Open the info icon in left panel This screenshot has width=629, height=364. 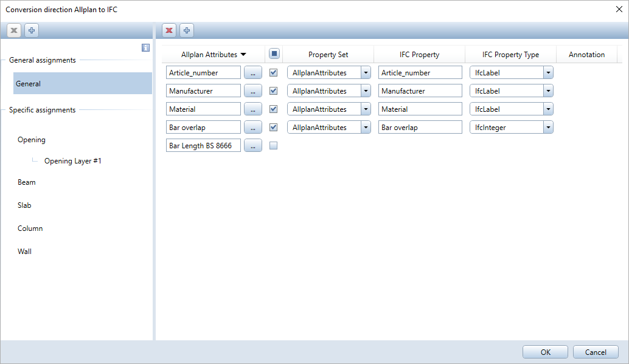click(x=145, y=48)
